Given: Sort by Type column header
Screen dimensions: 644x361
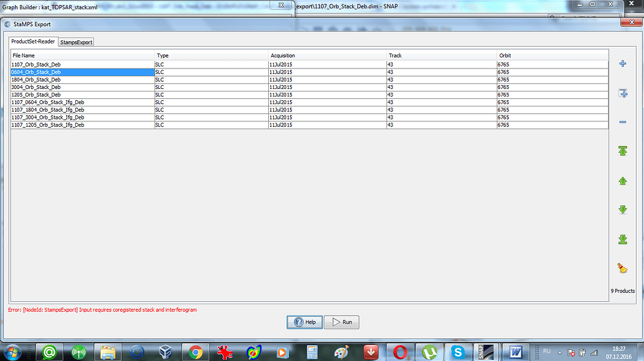Looking at the screenshot, I should 211,55.
